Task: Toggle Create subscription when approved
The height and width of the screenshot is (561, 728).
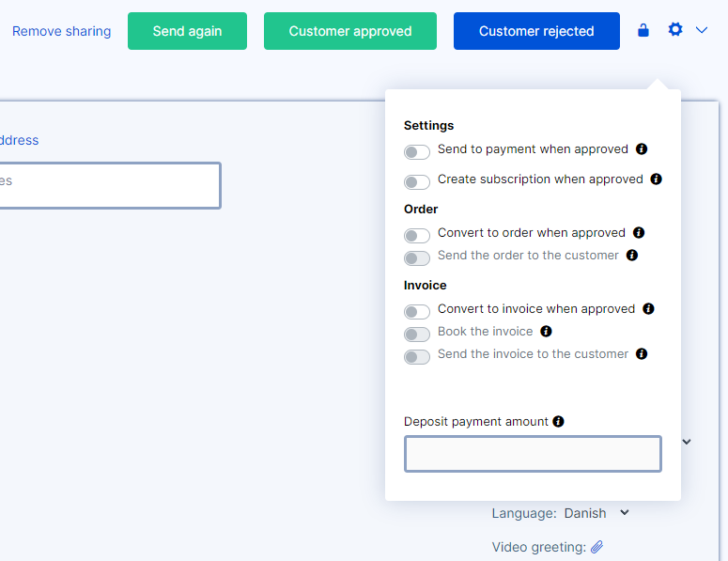Action: point(416,182)
